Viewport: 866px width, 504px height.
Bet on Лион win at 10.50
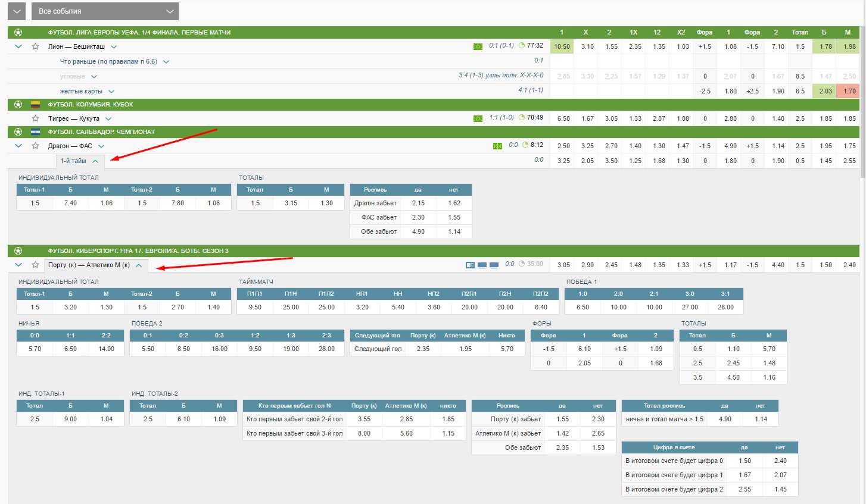(x=562, y=46)
